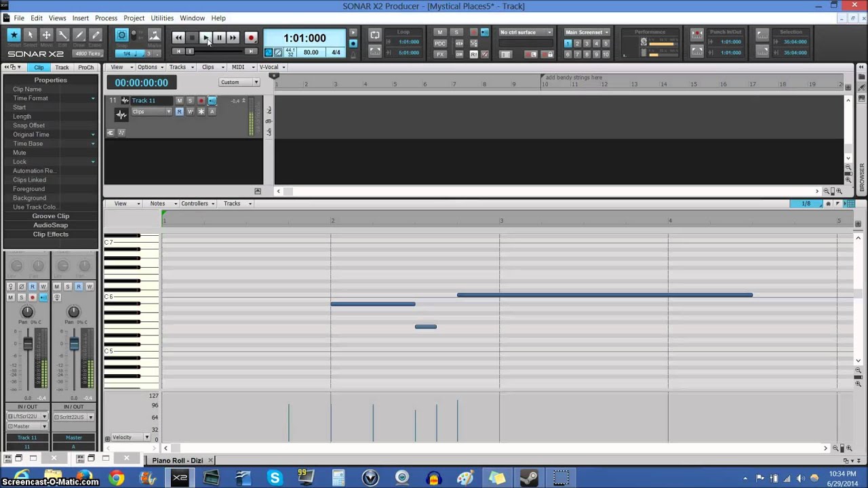Switch to the Track inspector tab
The height and width of the screenshot is (488, 868).
point(62,67)
